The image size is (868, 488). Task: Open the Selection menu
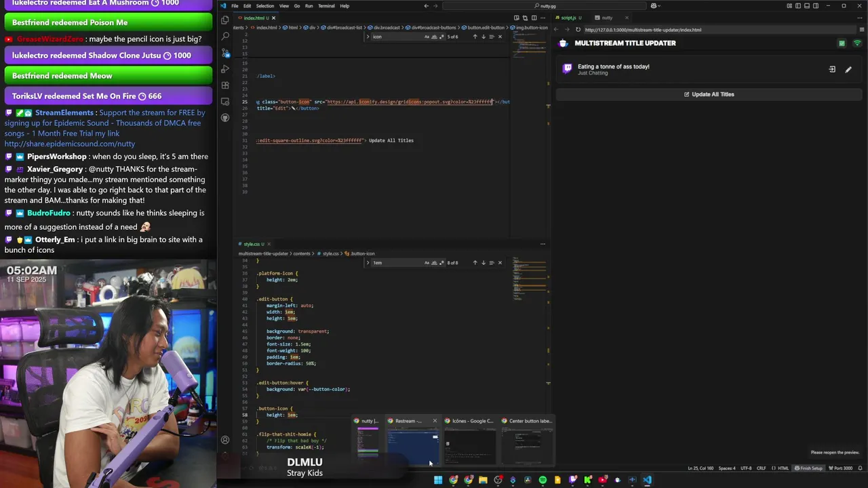point(265,6)
